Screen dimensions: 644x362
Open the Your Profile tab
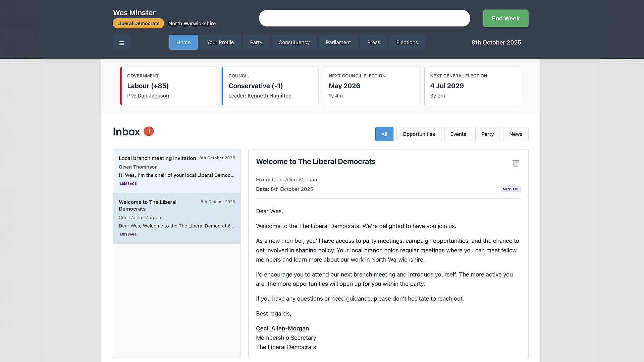pos(220,43)
